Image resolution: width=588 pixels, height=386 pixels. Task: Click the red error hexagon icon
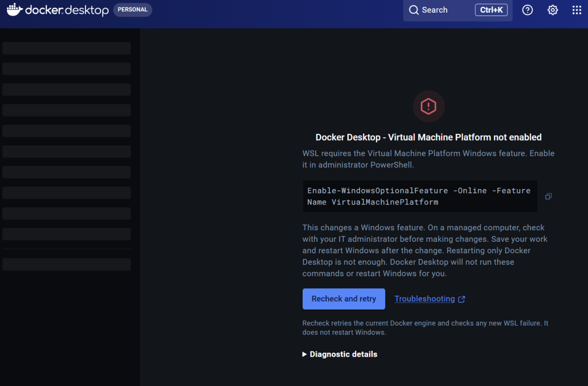point(428,106)
